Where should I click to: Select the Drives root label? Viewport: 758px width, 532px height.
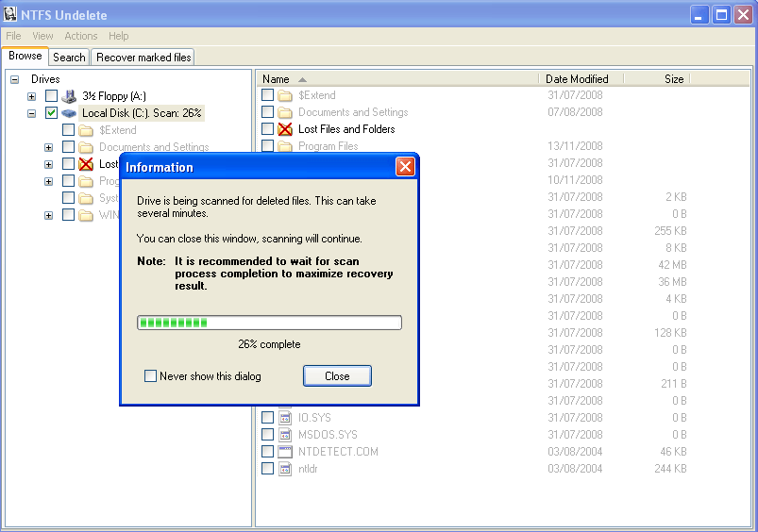(x=45, y=78)
